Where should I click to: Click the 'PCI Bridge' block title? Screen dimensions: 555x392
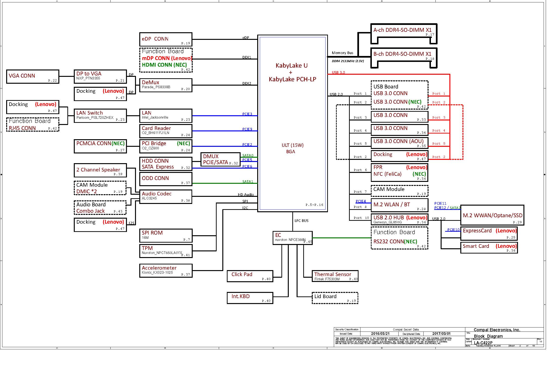coord(154,143)
